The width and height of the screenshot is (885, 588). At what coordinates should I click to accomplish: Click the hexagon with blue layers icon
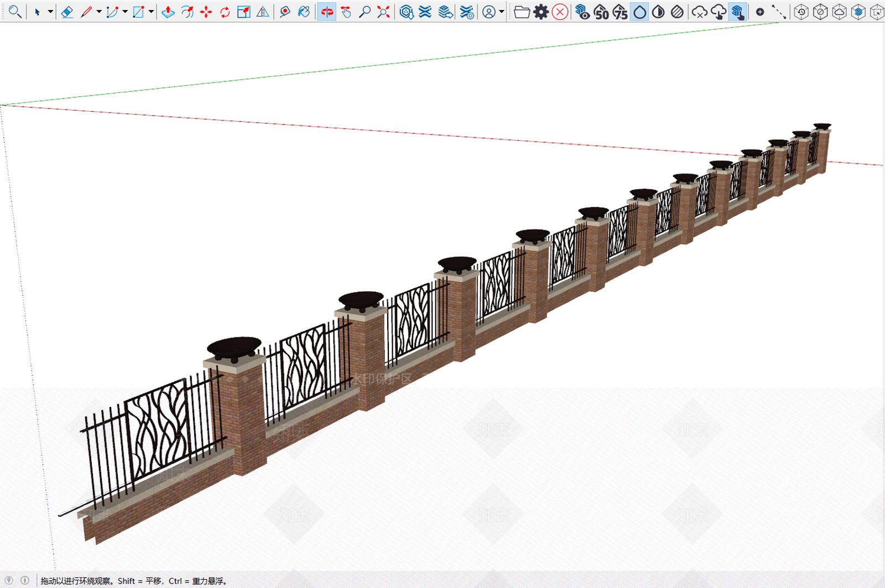(858, 12)
